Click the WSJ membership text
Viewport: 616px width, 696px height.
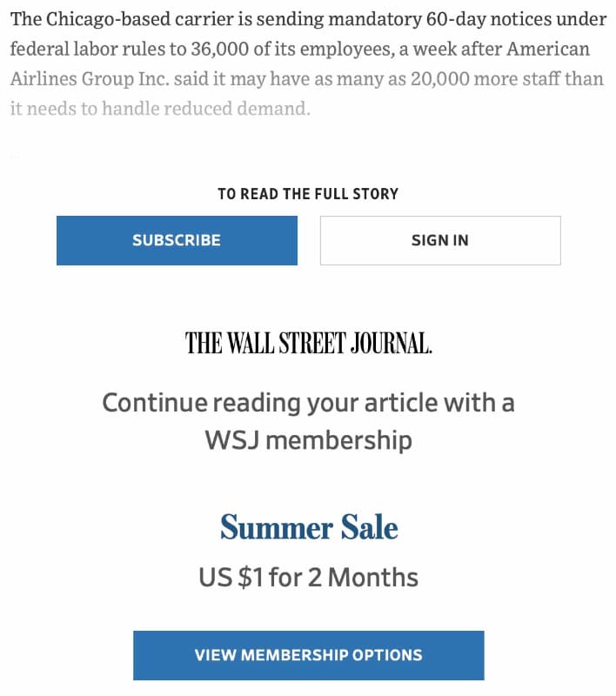pos(308,439)
